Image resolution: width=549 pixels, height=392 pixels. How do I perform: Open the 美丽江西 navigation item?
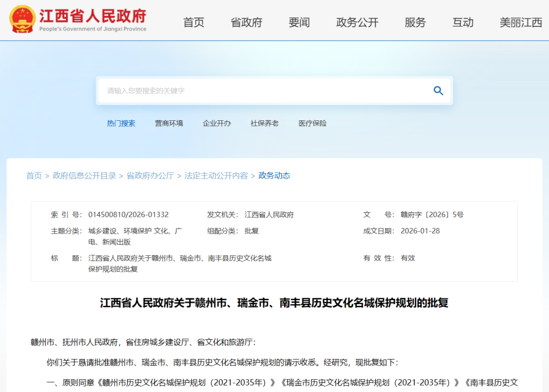coord(521,23)
